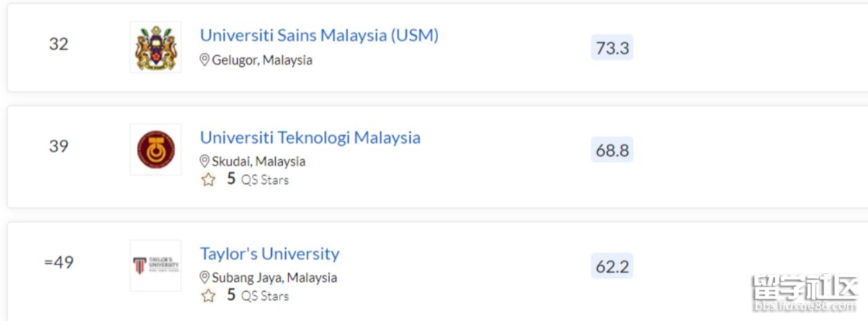Click the QS Stars star icon for Teknologi Malaysia
This screenshot has height=321, width=868.
(x=208, y=180)
